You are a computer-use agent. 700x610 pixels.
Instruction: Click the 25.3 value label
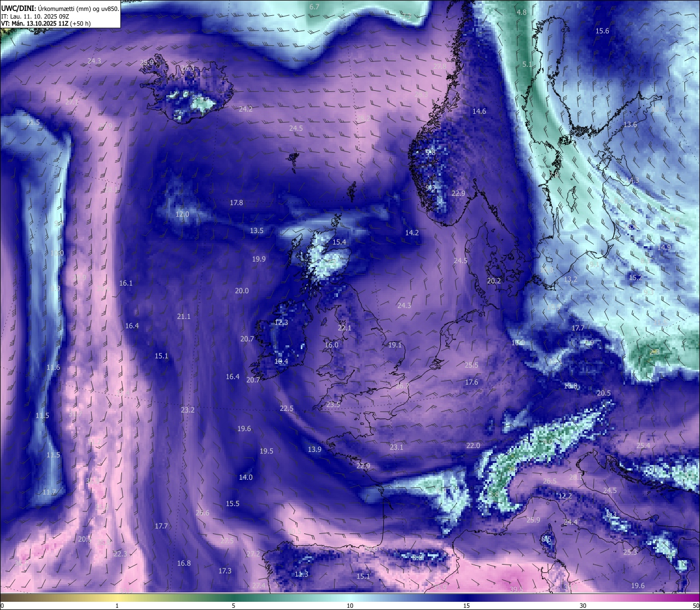(x=630, y=552)
